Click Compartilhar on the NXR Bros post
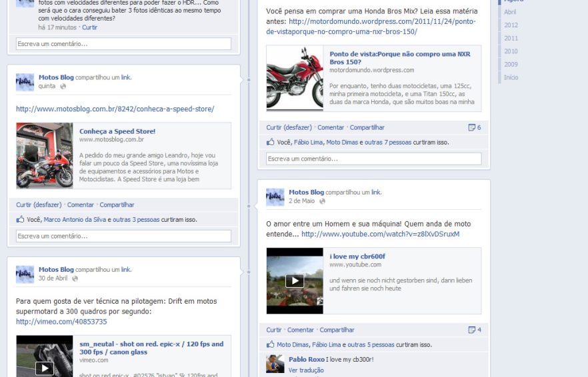The height and width of the screenshot is (377, 588). pos(367,127)
